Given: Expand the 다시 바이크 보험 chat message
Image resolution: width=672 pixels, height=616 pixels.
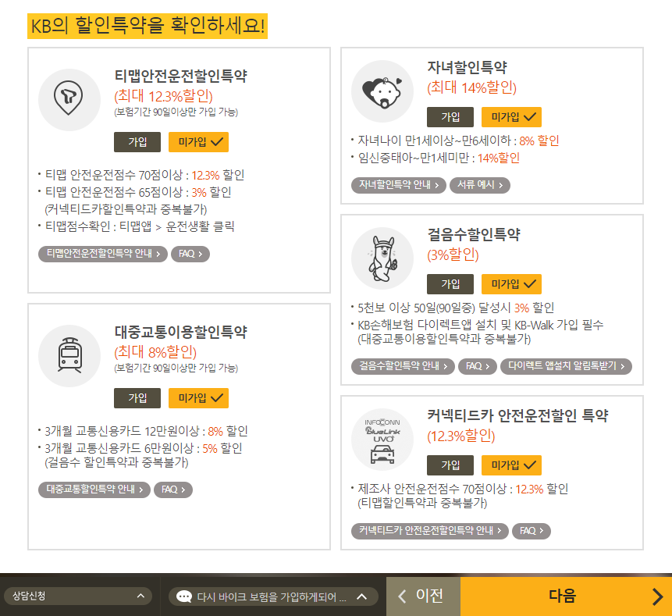Looking at the screenshot, I should (273, 596).
